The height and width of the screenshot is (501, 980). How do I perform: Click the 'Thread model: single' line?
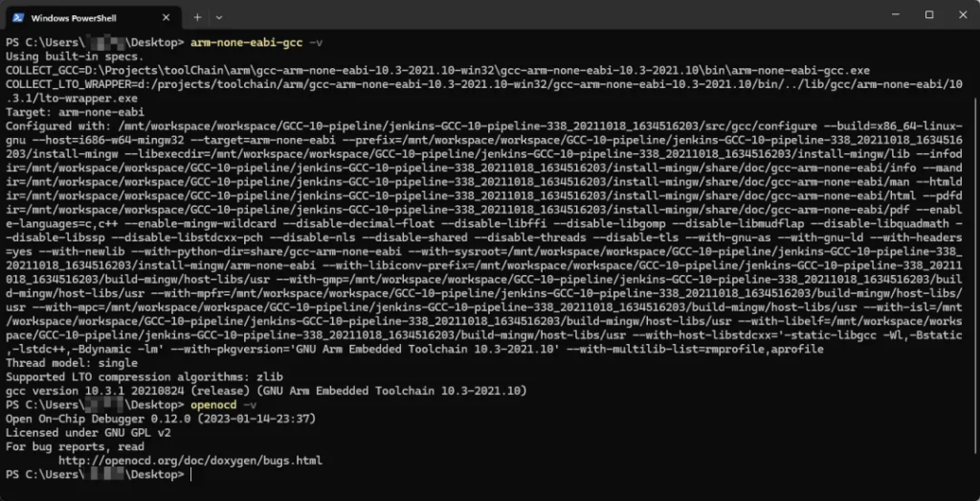[x=73, y=366]
